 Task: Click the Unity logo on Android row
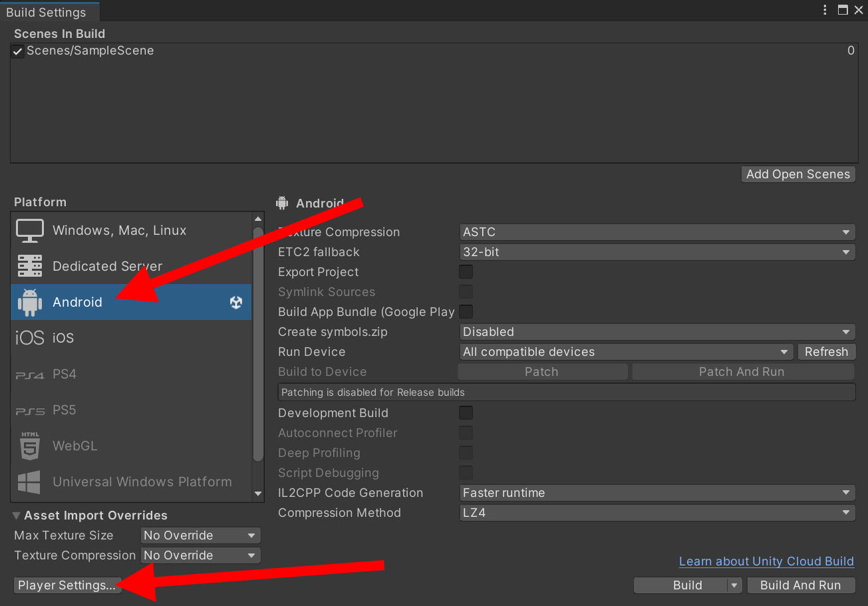[x=236, y=302]
